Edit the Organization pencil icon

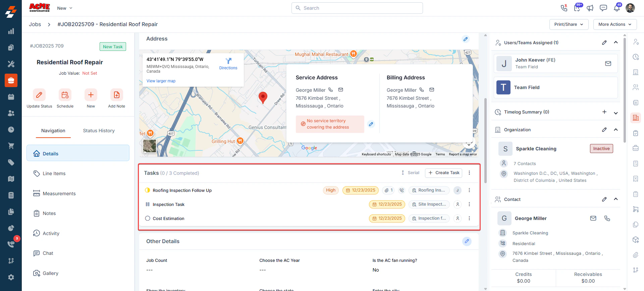pos(604,130)
